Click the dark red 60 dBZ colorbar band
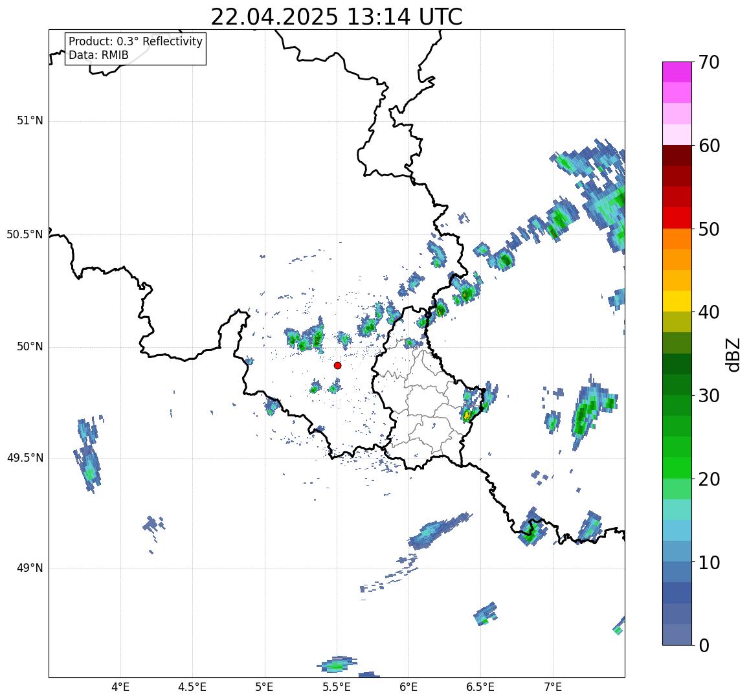 tap(677, 155)
